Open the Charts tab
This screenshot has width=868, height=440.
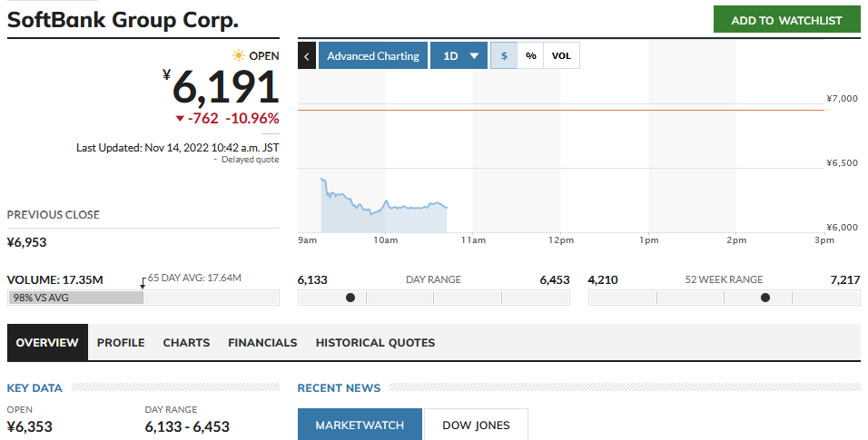point(186,343)
